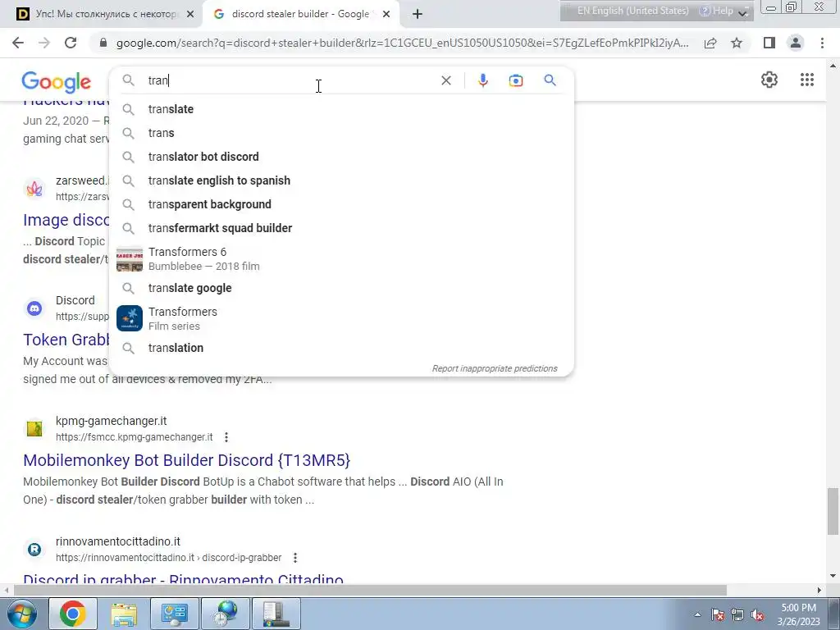This screenshot has height=630, width=840.
Task: Search by image with camera icon
Action: (x=515, y=80)
